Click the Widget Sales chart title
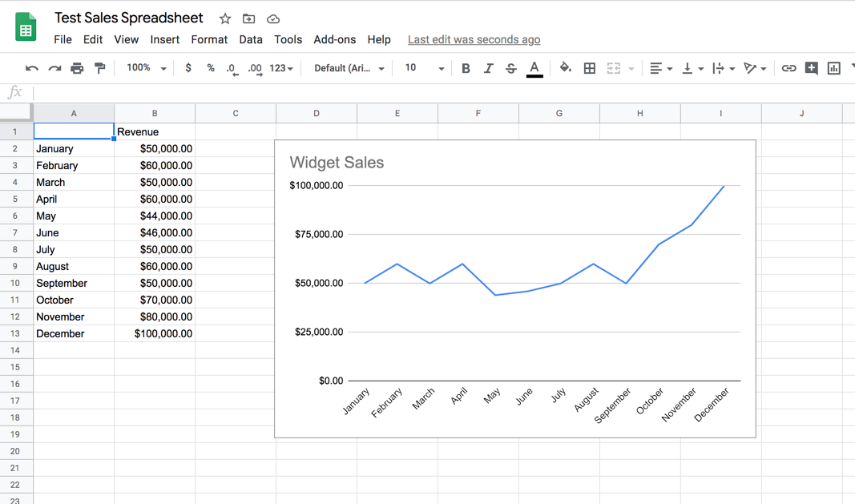 (337, 163)
